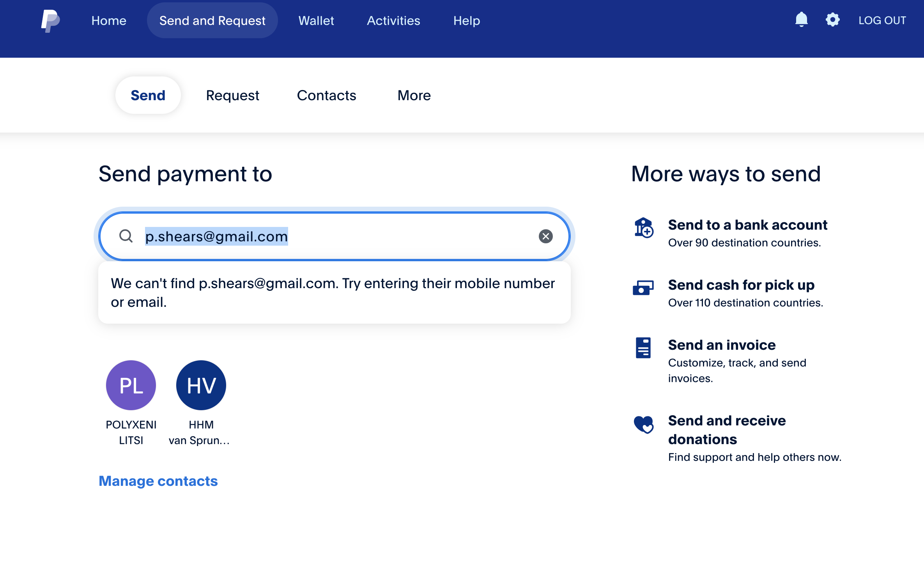Viewport: 924px width, 588px height.
Task: Open Send an invoice
Action: pos(722,345)
